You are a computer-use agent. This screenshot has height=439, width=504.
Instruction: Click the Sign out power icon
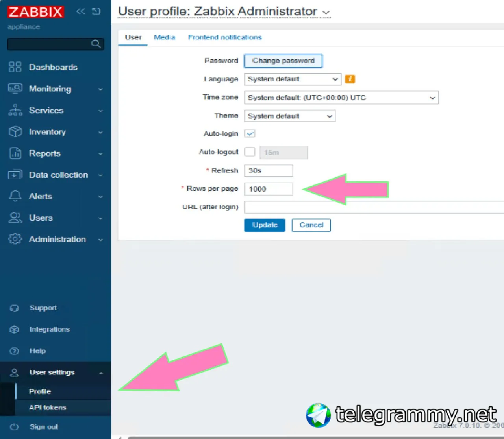pyautogui.click(x=14, y=427)
